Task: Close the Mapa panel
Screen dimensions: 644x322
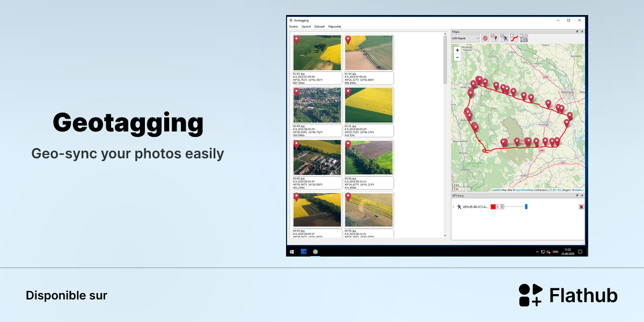Action: click(582, 32)
